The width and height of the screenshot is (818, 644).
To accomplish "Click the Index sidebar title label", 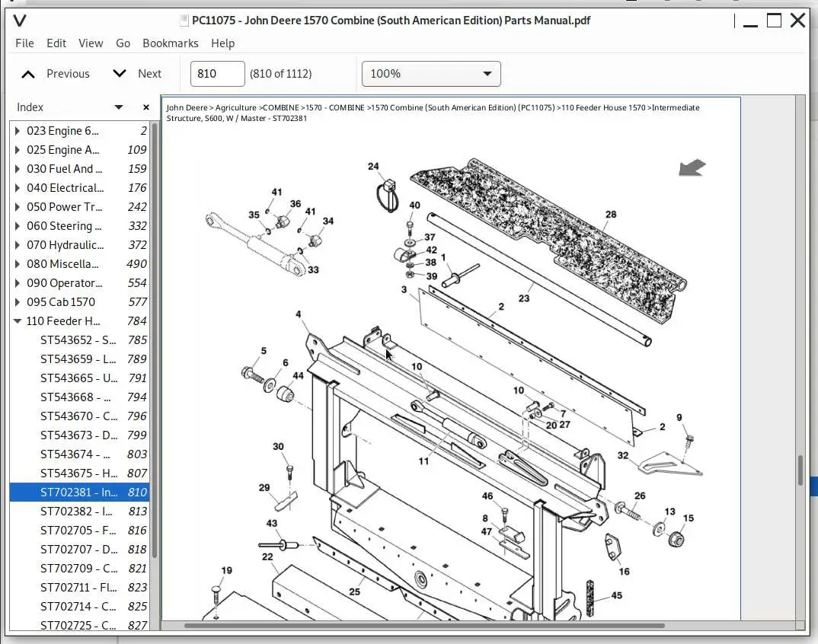I will coord(30,107).
